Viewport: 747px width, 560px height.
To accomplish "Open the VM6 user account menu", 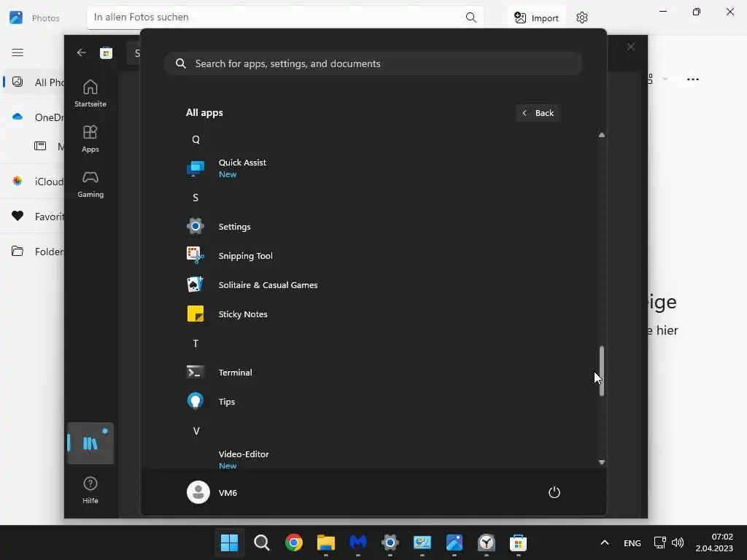I will [x=212, y=492].
